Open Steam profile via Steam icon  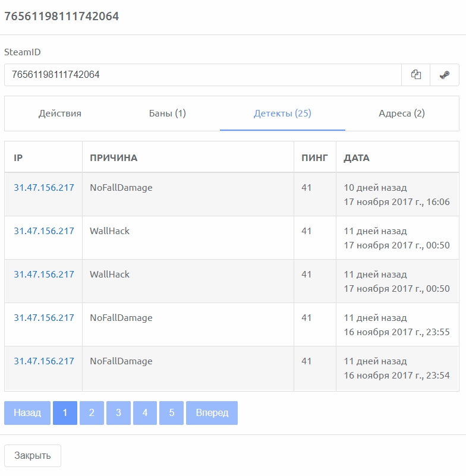point(445,75)
